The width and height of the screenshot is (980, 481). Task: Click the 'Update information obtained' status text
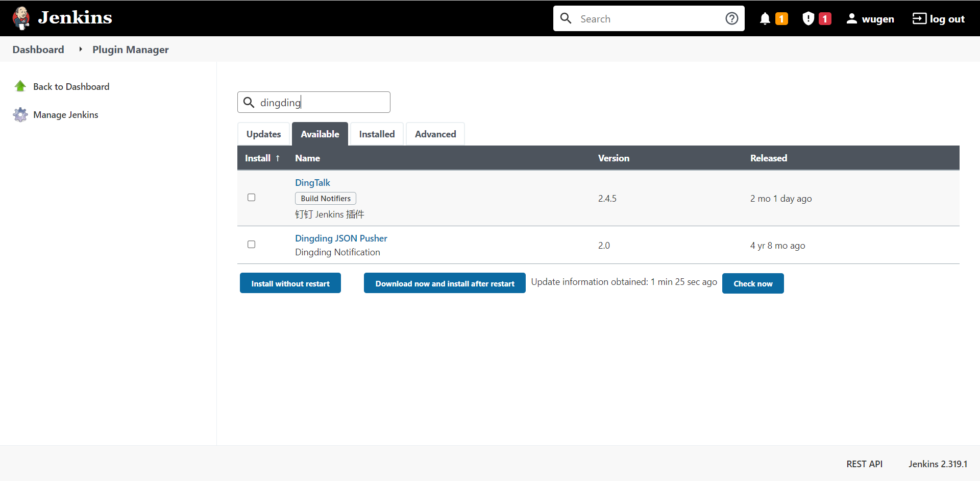pyautogui.click(x=624, y=281)
